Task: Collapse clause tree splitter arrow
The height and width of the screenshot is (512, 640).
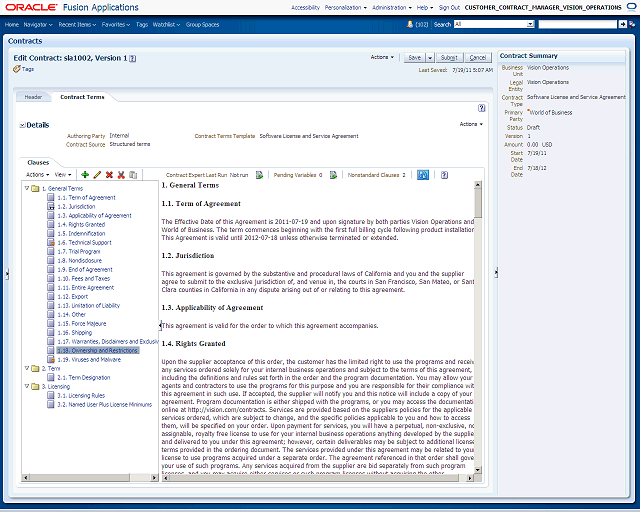Action: coord(160,325)
